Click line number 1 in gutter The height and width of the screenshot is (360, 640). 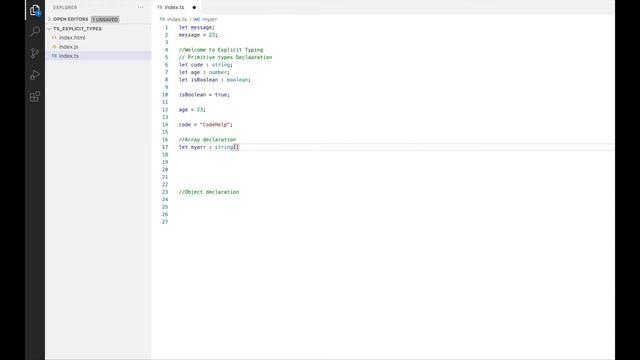click(166, 27)
